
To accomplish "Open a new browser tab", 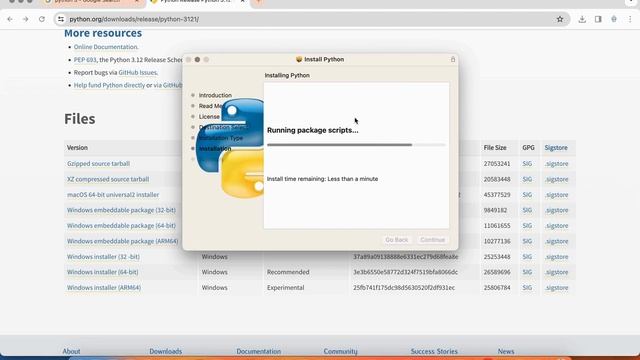I will [x=258, y=2].
